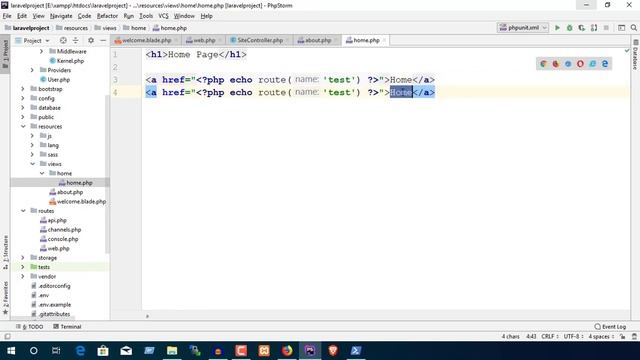The image size is (640, 360).
Task: Open in Internet Explorer browser icon
Action: pos(592,64)
